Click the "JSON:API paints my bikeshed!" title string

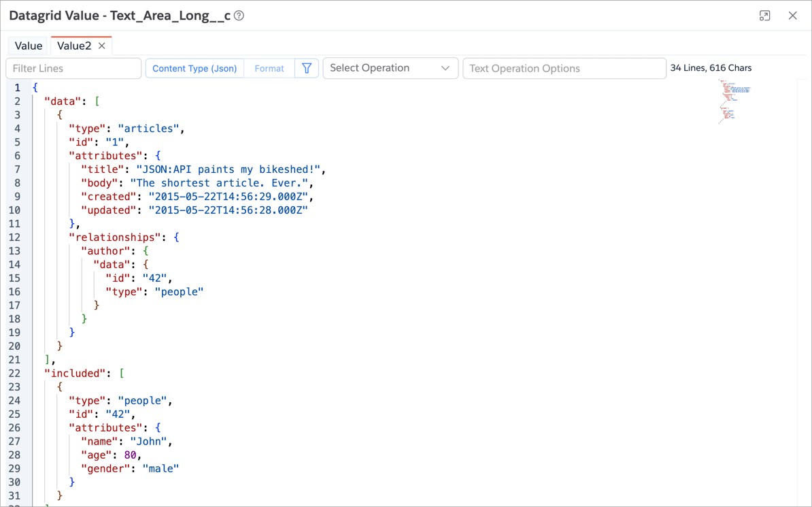point(228,169)
